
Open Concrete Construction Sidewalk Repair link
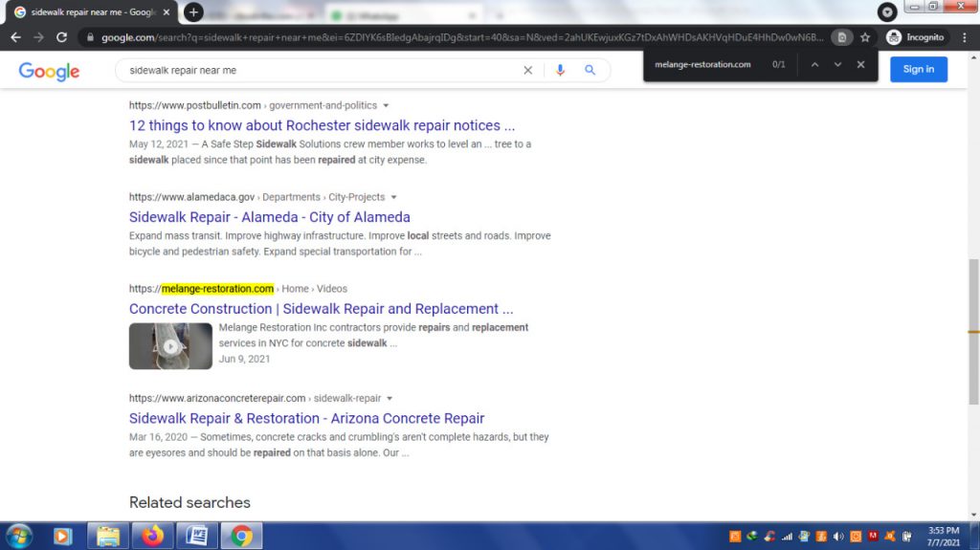321,309
